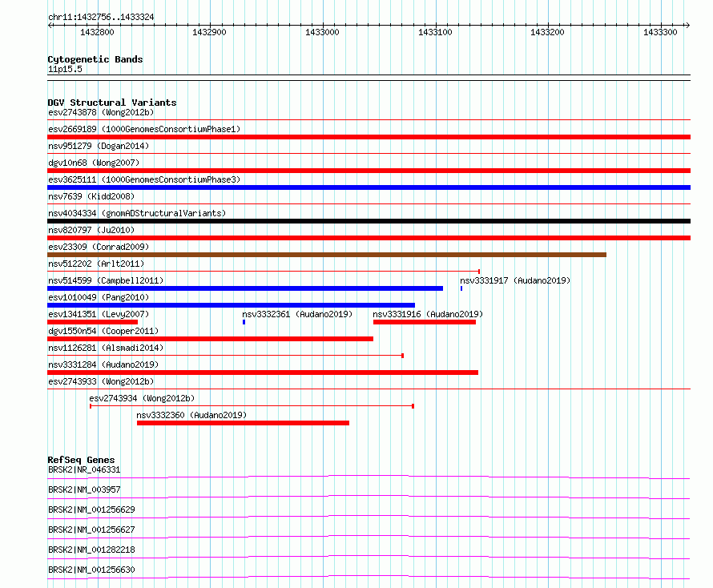Image resolution: width=713 pixels, height=588 pixels.
Task: Click ruler position 1432900
Action: coord(209,32)
